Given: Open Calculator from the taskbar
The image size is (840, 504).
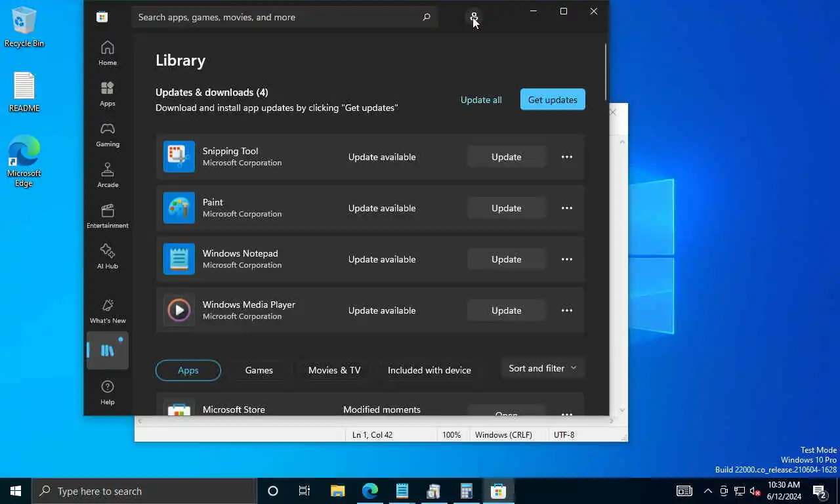Looking at the screenshot, I should click(467, 491).
